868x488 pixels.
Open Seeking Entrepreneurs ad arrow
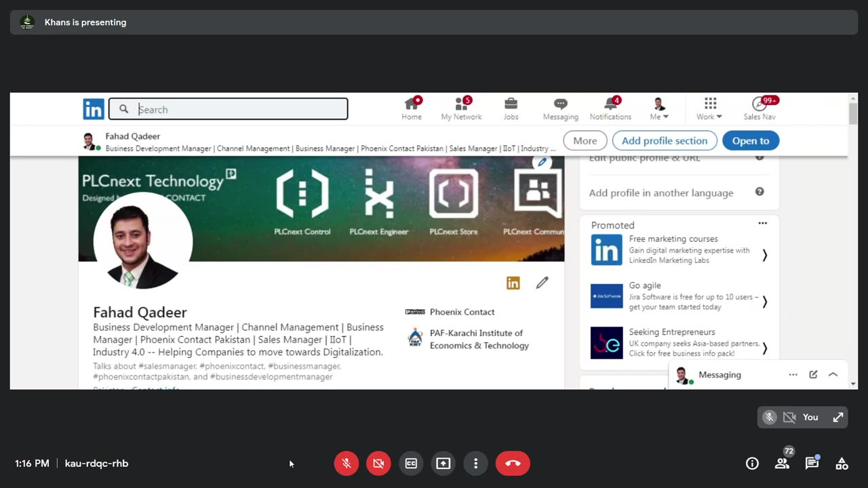pyautogui.click(x=764, y=348)
